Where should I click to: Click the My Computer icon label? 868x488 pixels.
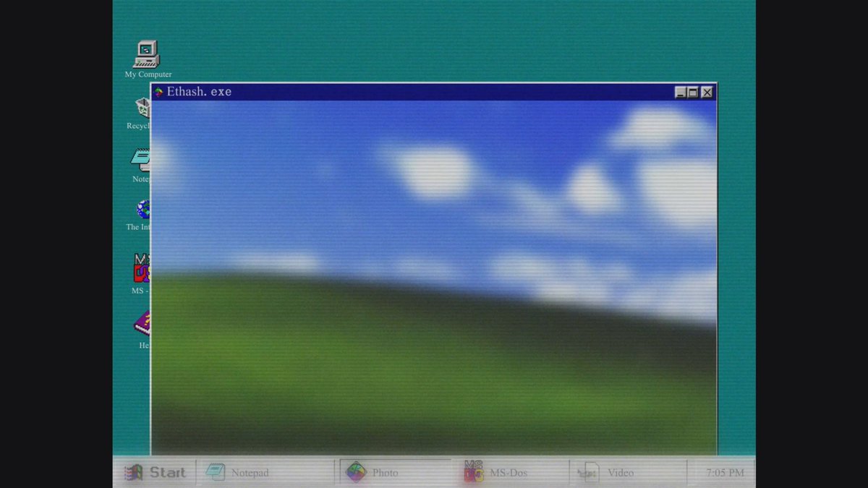(148, 74)
